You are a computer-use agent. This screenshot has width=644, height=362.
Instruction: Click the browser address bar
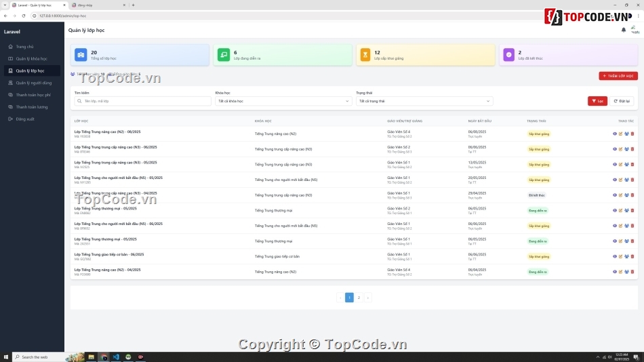click(287, 16)
